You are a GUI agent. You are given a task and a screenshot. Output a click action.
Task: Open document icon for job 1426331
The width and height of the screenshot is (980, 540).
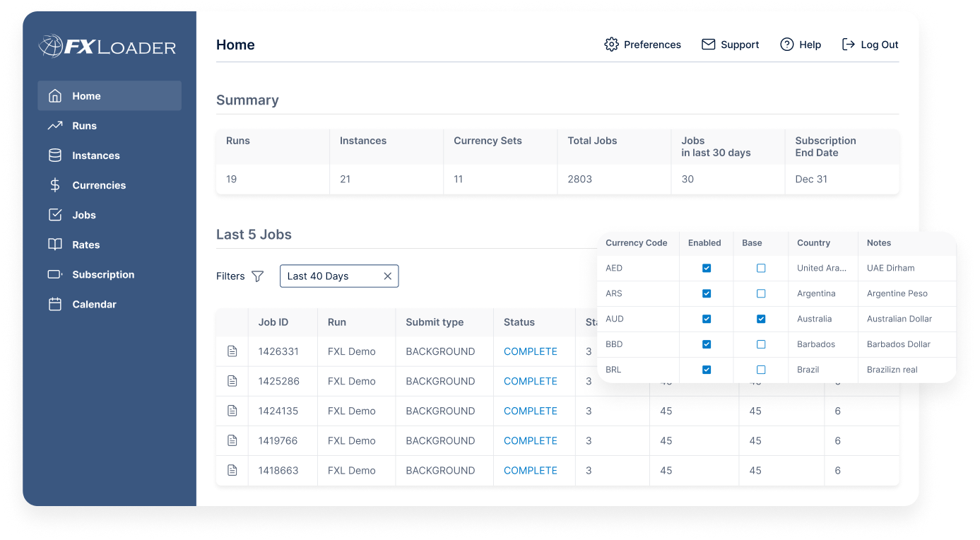pyautogui.click(x=232, y=351)
